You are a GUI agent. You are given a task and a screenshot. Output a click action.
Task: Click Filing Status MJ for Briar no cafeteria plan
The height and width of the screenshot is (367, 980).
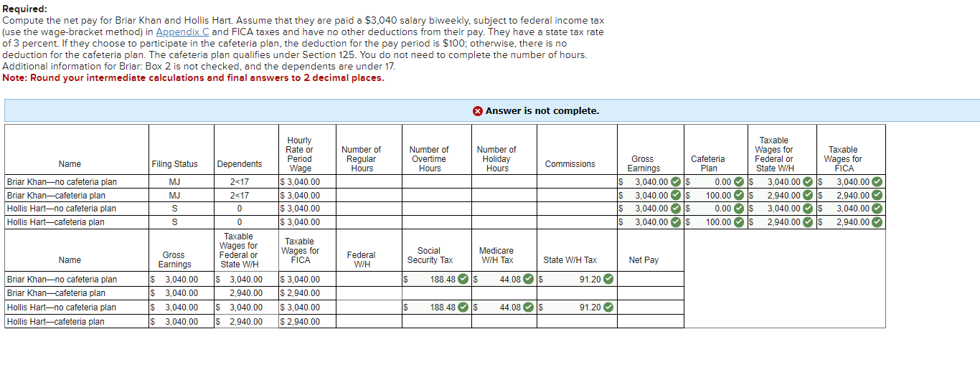tap(174, 182)
